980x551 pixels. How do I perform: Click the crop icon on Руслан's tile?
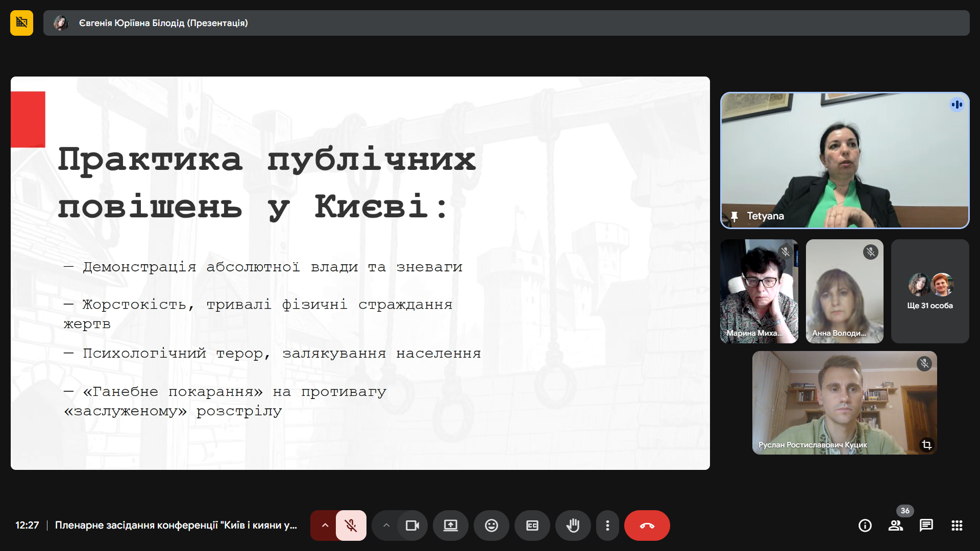pos(926,445)
